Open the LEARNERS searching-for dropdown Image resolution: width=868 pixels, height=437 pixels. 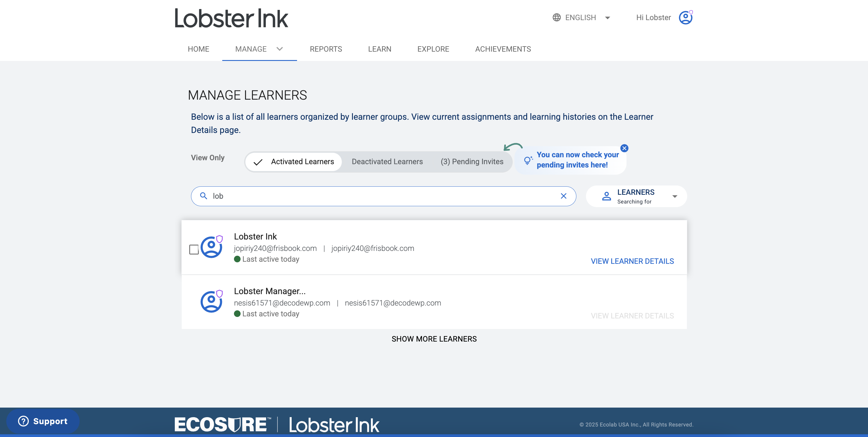pyautogui.click(x=675, y=196)
